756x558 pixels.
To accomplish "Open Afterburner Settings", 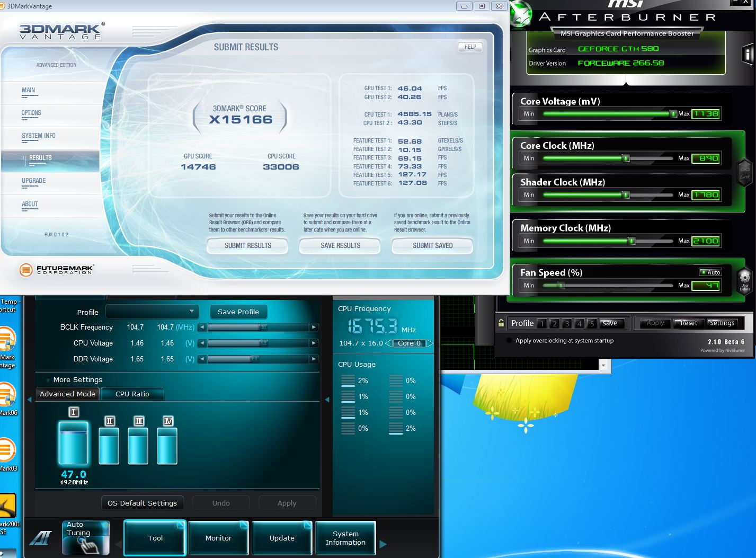I will [x=722, y=323].
